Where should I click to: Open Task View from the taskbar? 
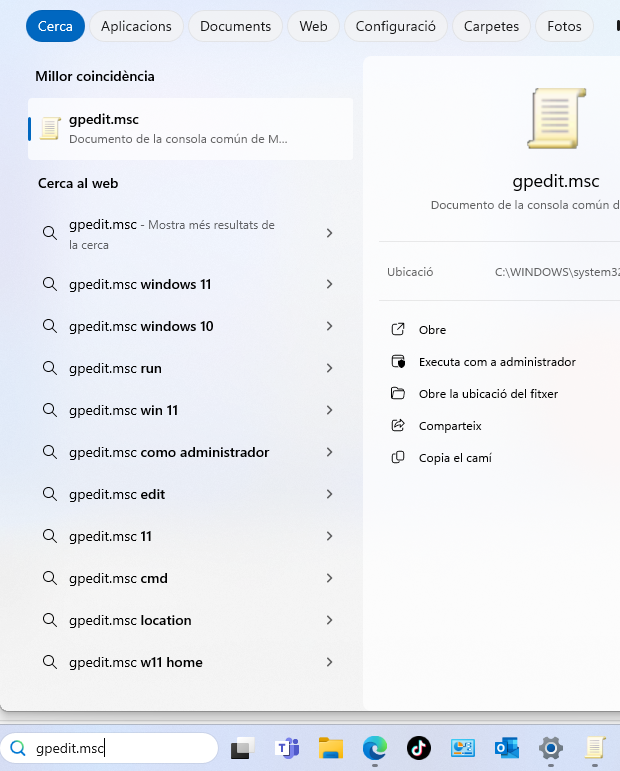[x=242, y=748]
